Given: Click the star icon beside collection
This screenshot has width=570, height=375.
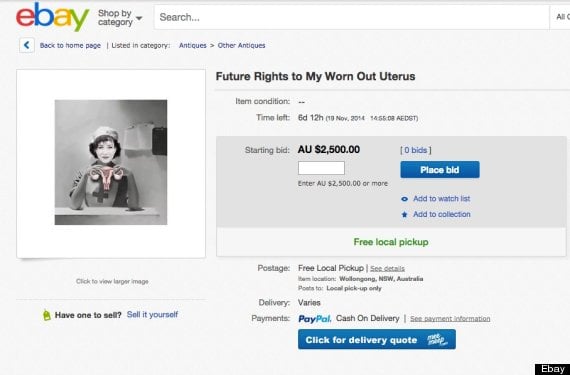Looking at the screenshot, I should (x=404, y=214).
